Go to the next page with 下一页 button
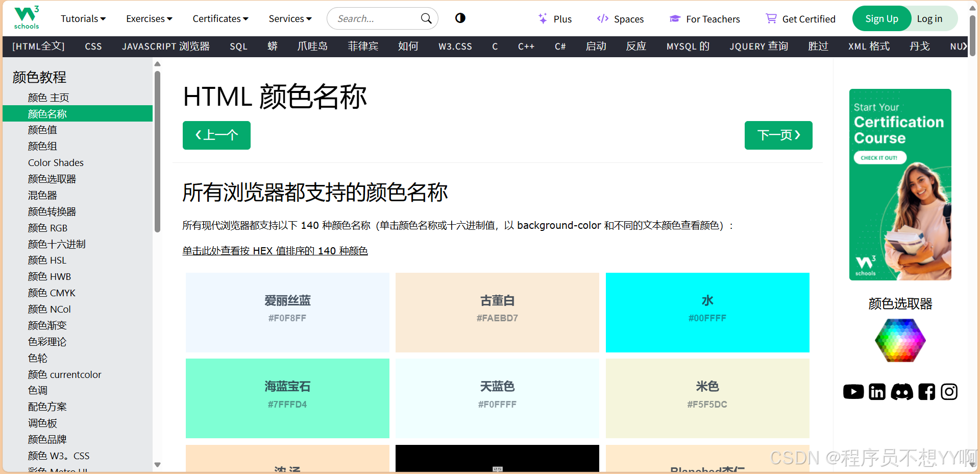The height and width of the screenshot is (474, 980). coord(778,135)
